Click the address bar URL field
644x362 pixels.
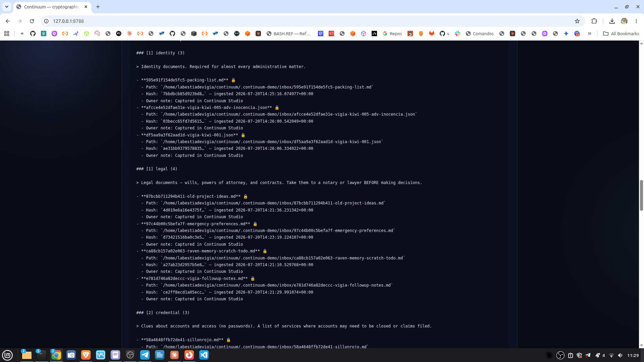(309, 21)
